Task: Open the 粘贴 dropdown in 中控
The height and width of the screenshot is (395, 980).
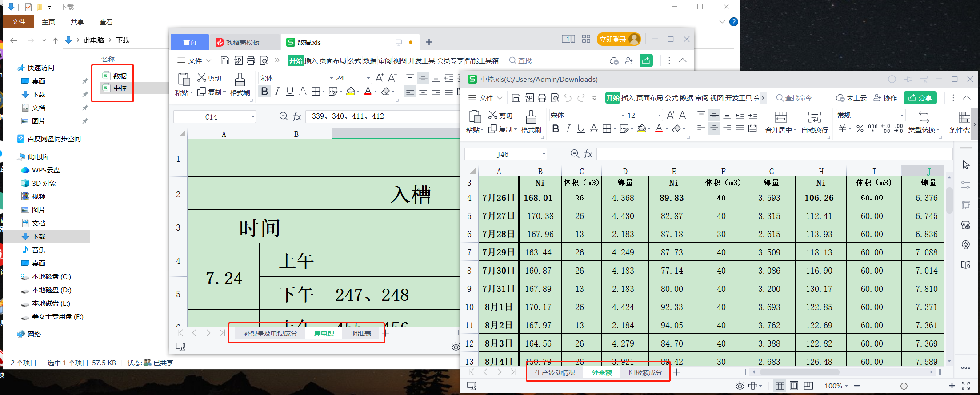Action: click(x=482, y=130)
